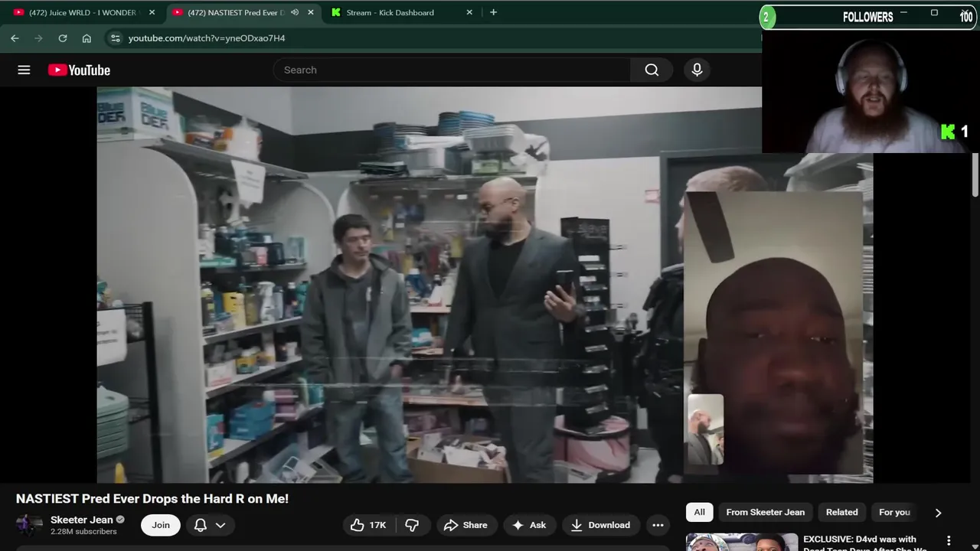
Task: Open EXCLUSIVE D4vd video title link
Action: 867,544
